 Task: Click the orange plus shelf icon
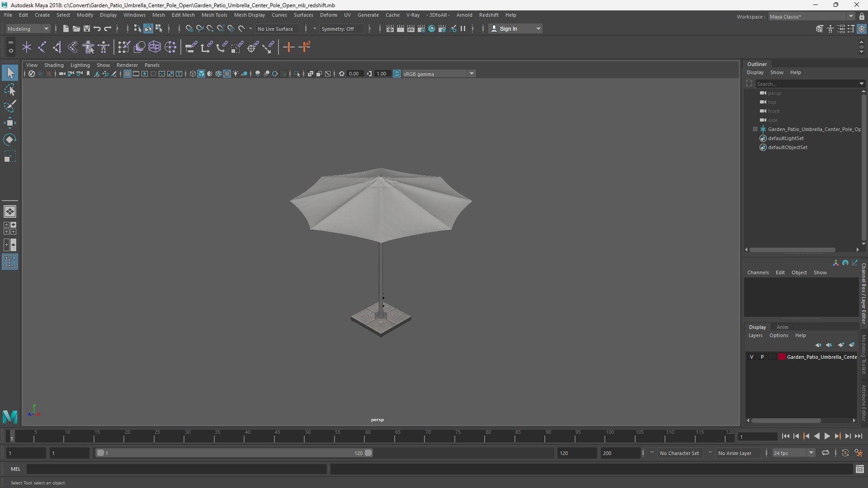(289, 47)
